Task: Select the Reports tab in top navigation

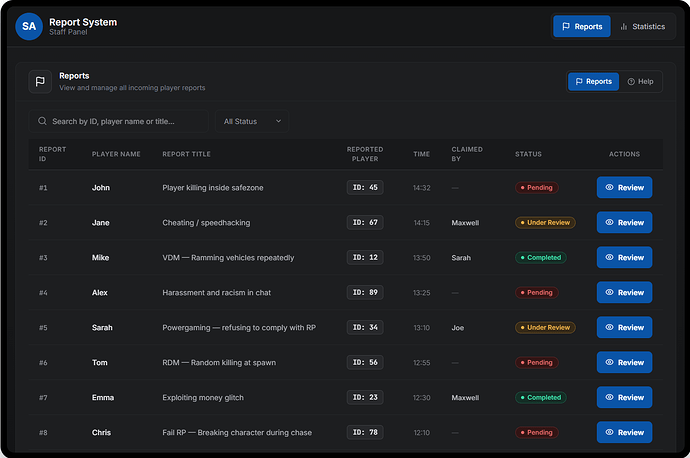Action: (x=581, y=27)
